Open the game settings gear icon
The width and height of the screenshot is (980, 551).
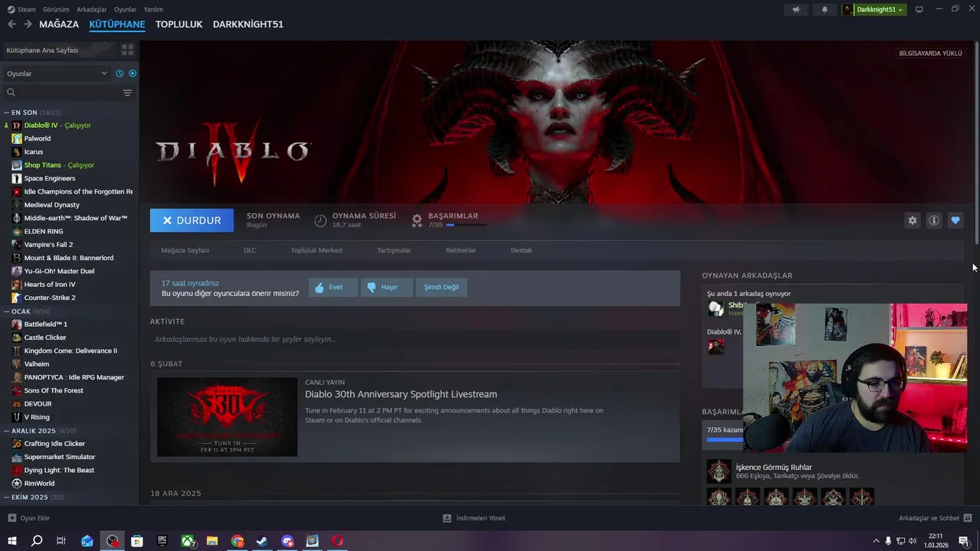(912, 220)
